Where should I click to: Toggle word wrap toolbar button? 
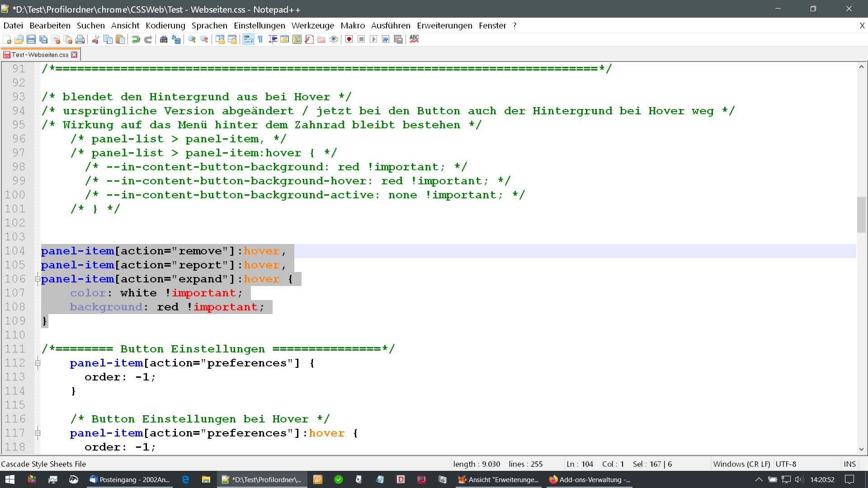tap(248, 39)
